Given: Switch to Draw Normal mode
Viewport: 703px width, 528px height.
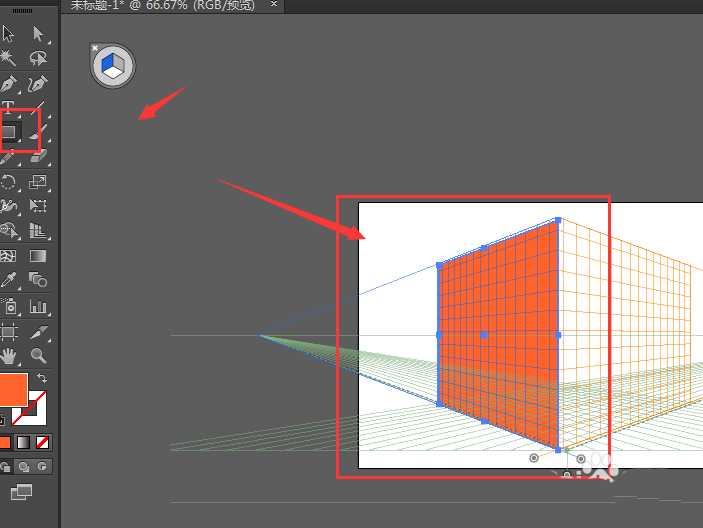Looking at the screenshot, I should [x=5, y=467].
